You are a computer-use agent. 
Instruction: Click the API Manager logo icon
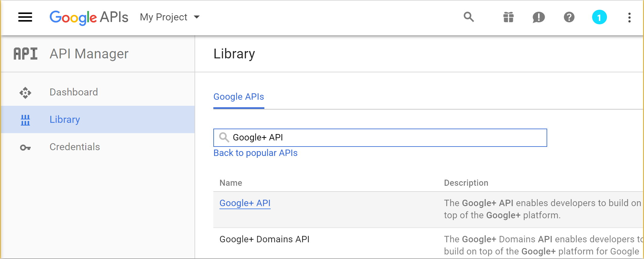[25, 54]
